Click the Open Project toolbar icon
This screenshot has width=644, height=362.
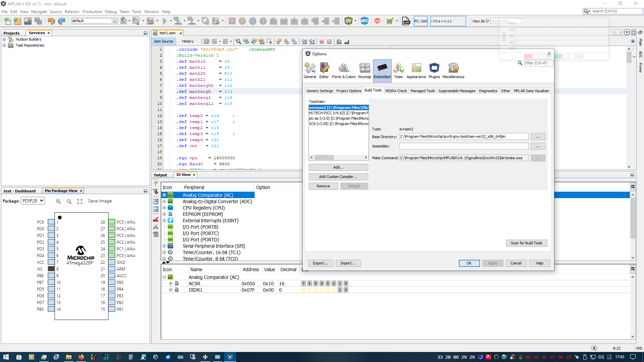28,21
